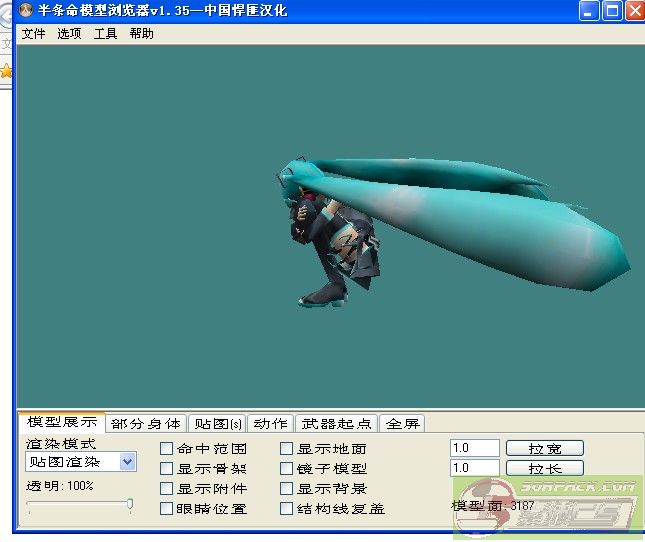Click the 透明 transparency slider handle

(130, 505)
